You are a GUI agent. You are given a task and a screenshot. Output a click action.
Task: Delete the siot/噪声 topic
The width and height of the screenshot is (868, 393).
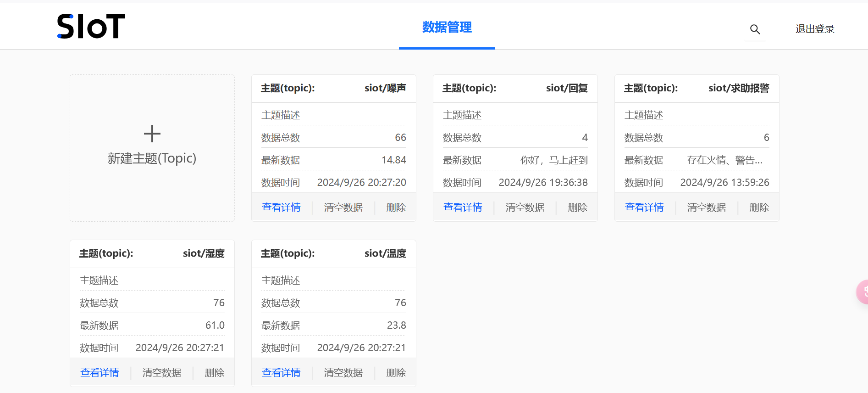tap(396, 208)
